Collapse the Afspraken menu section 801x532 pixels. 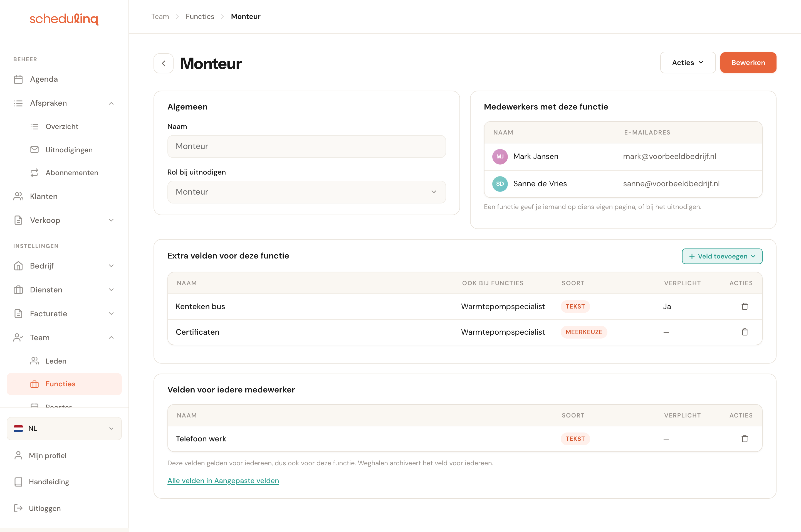tap(111, 103)
